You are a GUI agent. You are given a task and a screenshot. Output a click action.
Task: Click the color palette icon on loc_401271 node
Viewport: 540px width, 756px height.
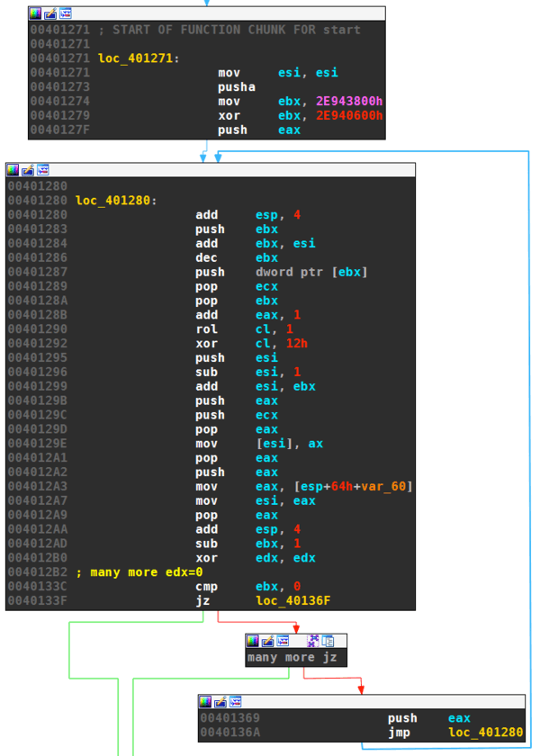[x=36, y=13]
